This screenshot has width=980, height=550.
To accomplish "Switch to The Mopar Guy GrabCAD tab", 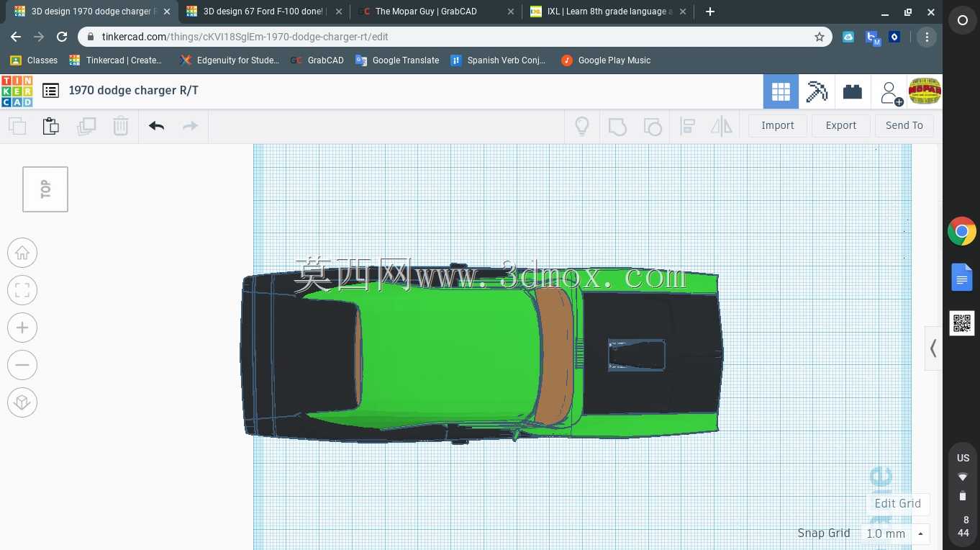I will pos(437,12).
